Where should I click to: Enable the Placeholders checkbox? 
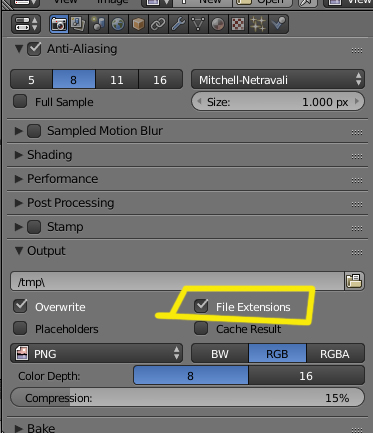pos(20,328)
